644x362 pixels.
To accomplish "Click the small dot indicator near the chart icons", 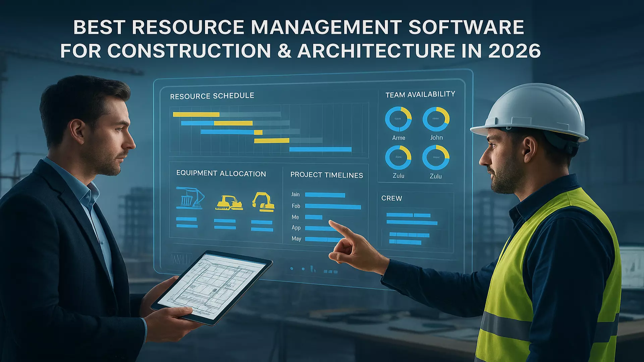I will coord(291,268).
